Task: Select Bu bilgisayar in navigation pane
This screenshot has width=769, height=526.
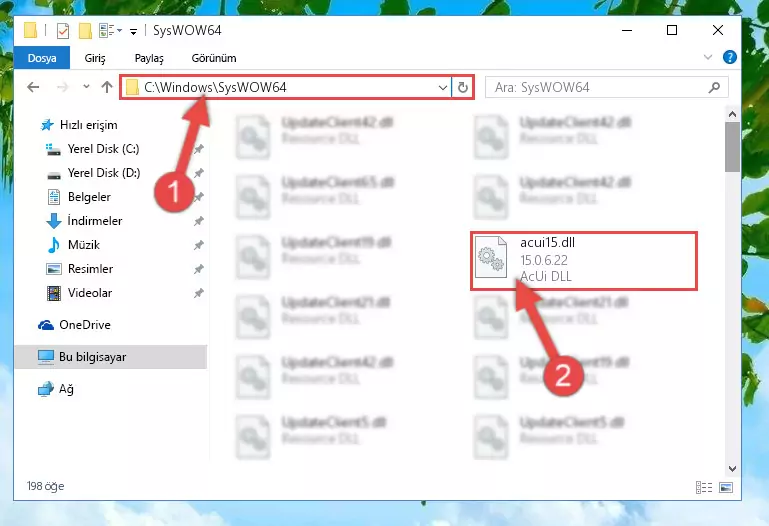Action: tap(111, 357)
